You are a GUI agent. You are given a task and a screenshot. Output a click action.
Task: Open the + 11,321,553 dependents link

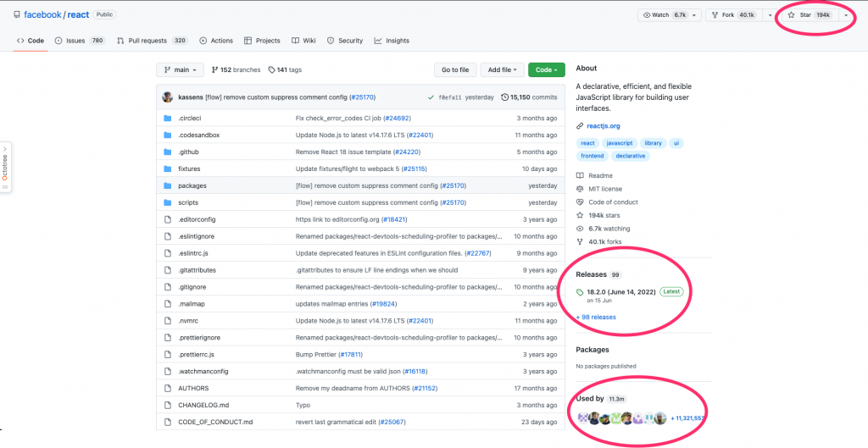pos(687,418)
